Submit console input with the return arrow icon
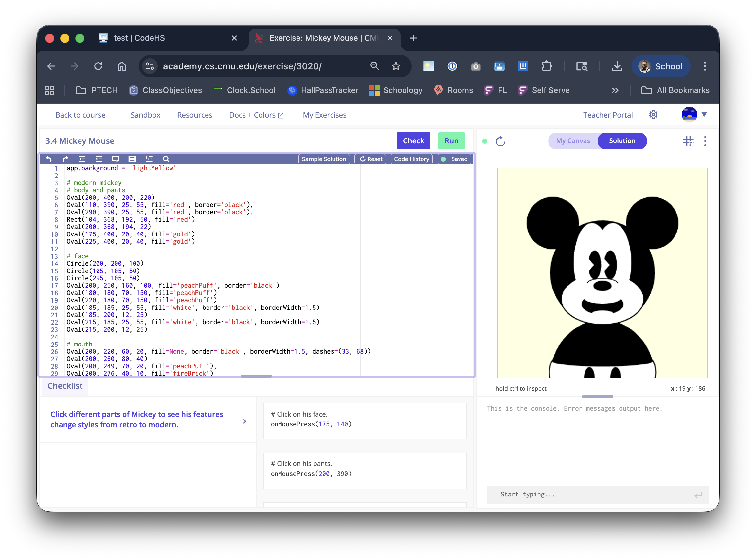Image resolution: width=756 pixels, height=560 pixels. tap(698, 495)
